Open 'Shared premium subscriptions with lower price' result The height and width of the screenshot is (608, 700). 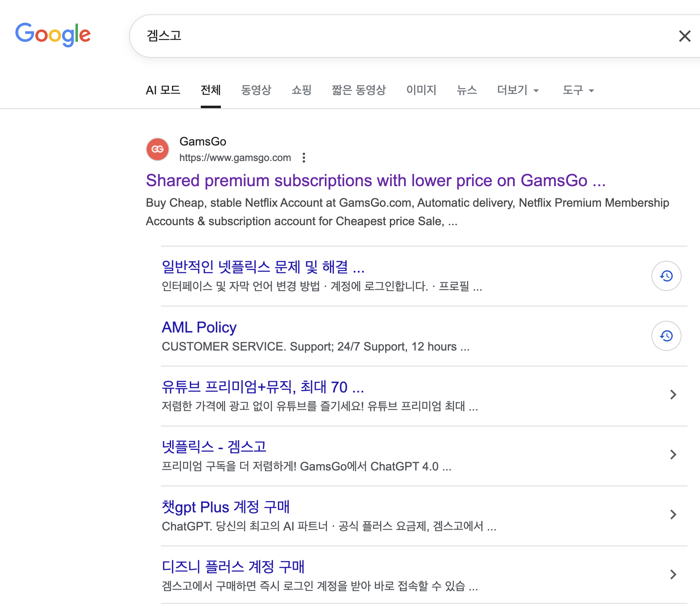click(376, 181)
